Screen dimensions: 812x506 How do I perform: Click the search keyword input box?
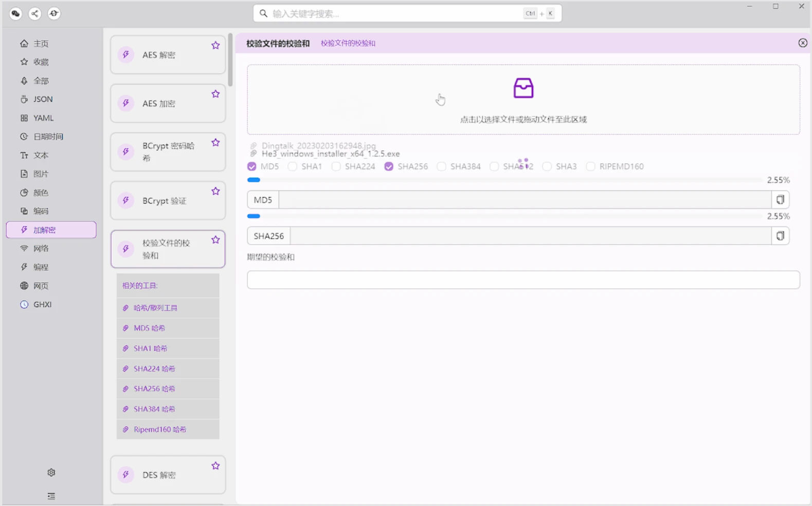coord(407,13)
